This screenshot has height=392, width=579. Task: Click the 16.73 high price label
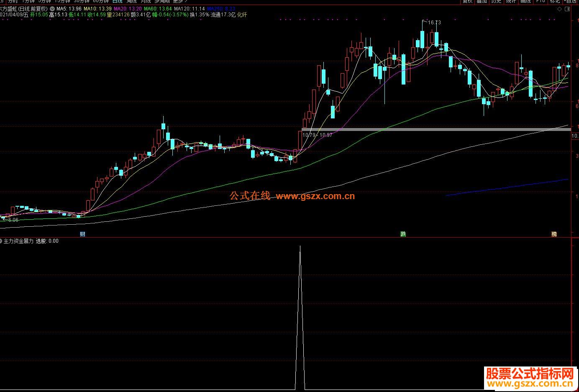pos(435,23)
